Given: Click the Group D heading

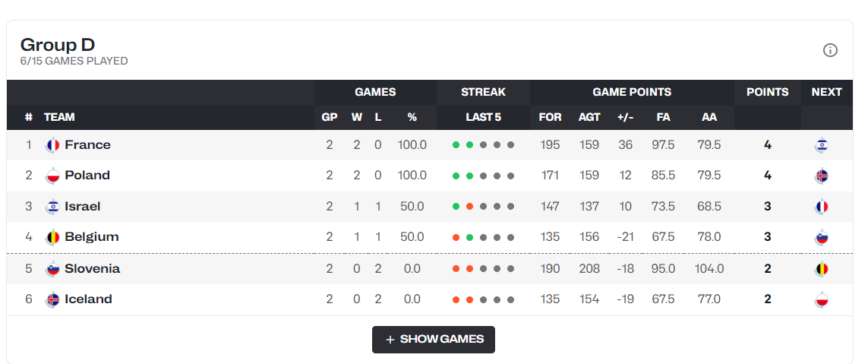Looking at the screenshot, I should [58, 44].
